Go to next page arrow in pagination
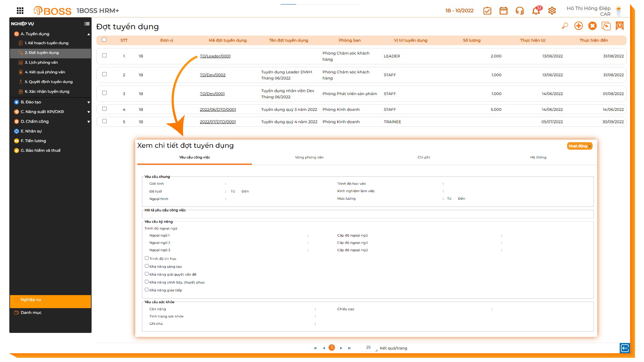The image size is (644, 362). pyautogui.click(x=341, y=348)
